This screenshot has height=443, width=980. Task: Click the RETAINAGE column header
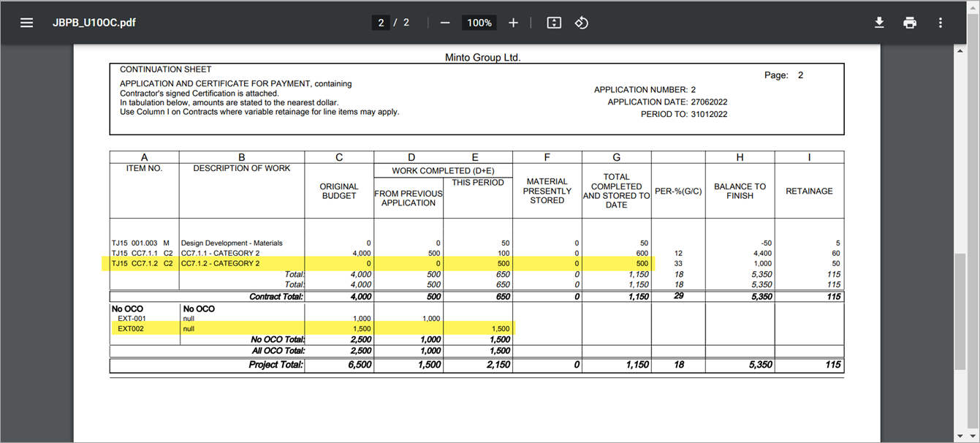[x=809, y=191]
